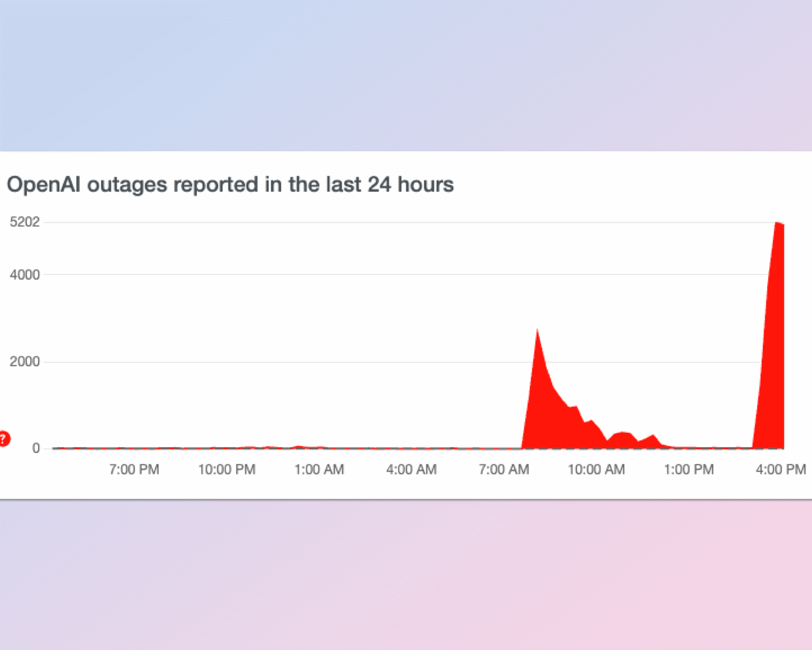Click the 4:00 PM time label

click(781, 469)
